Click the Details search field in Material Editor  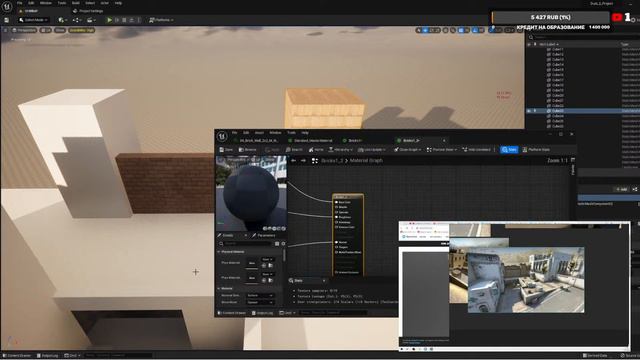[x=245, y=244]
